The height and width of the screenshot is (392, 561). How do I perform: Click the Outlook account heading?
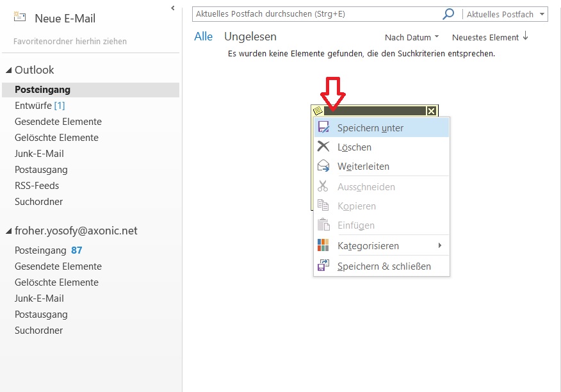pyautogui.click(x=35, y=70)
